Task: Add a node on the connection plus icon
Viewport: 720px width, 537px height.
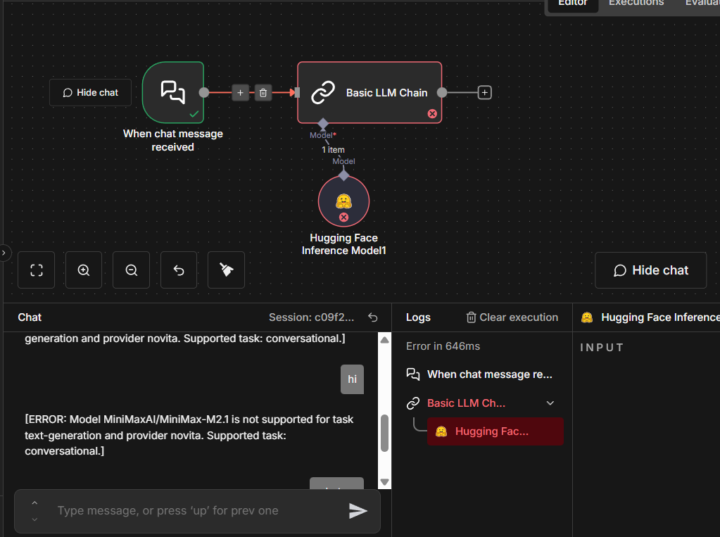Action: click(240, 93)
